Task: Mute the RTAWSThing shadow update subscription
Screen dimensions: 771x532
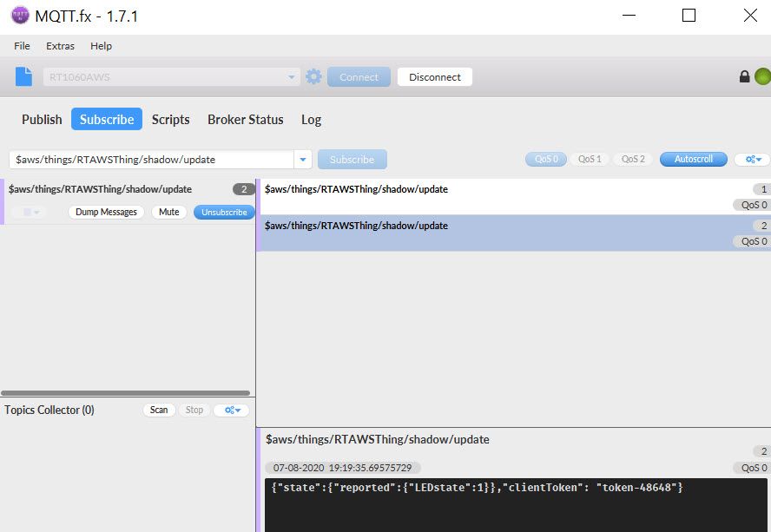Action: [x=169, y=212]
